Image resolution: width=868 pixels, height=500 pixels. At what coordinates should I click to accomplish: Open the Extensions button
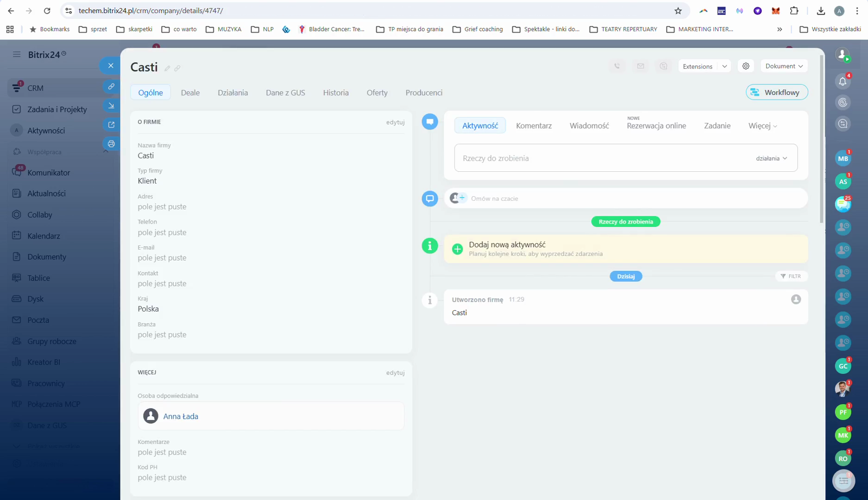tap(697, 66)
